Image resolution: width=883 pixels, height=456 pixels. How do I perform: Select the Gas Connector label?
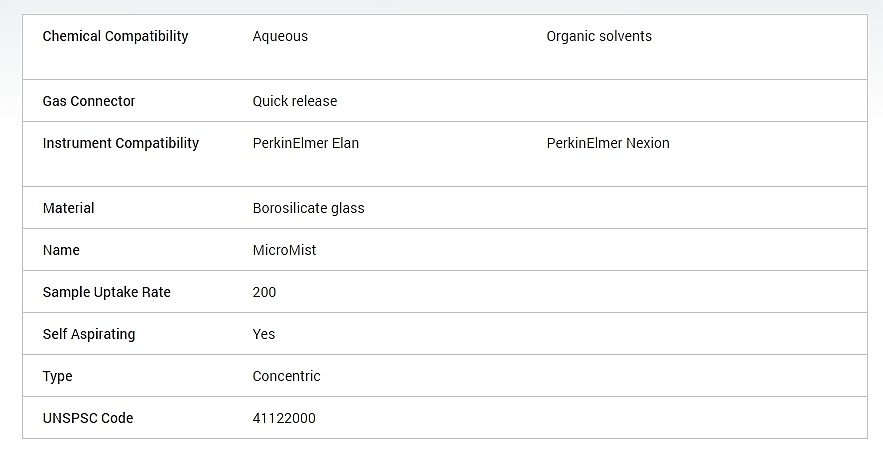[x=89, y=101]
